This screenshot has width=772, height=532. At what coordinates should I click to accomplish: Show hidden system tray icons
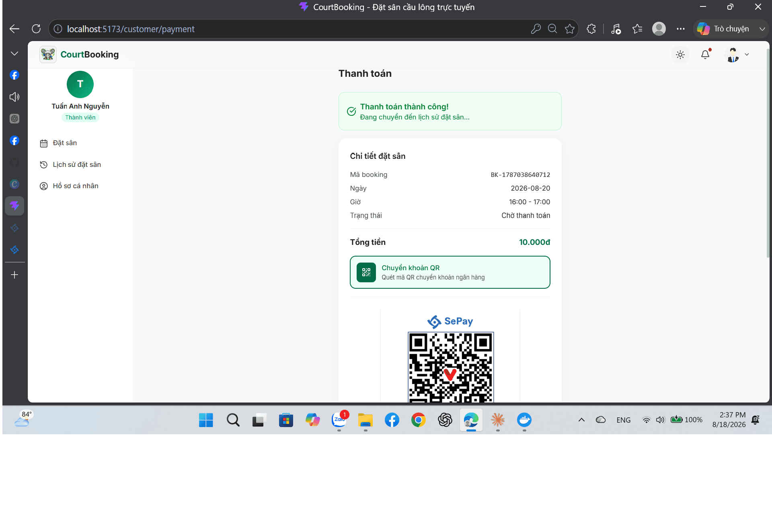[x=581, y=420]
